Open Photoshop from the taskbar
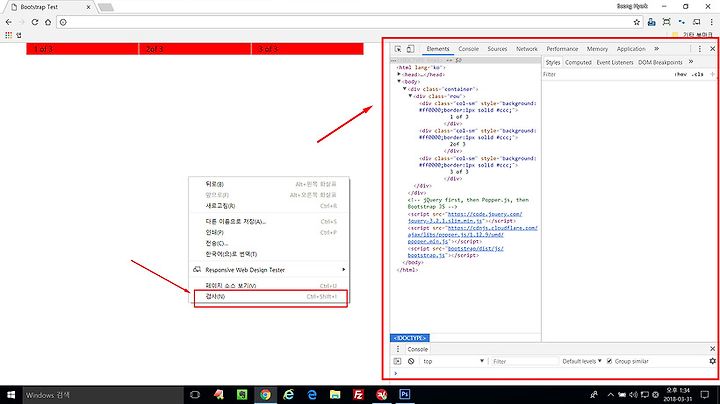 click(x=405, y=394)
